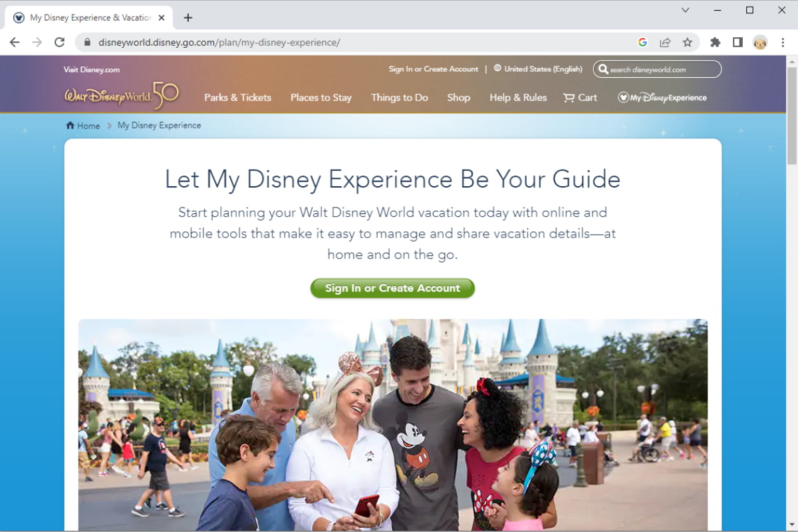
Task: Open the My Disney Experience link with its Mickey logo
Action: [x=662, y=98]
